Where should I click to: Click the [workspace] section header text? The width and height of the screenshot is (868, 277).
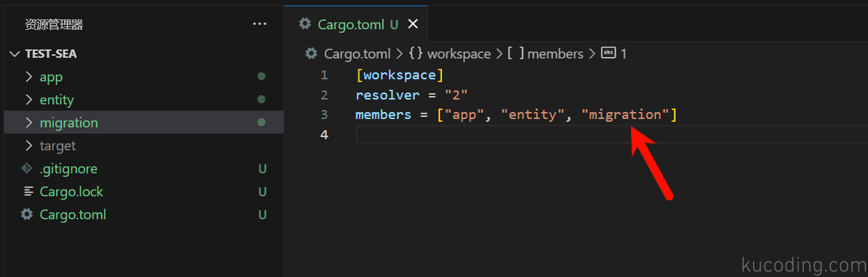[x=399, y=75]
